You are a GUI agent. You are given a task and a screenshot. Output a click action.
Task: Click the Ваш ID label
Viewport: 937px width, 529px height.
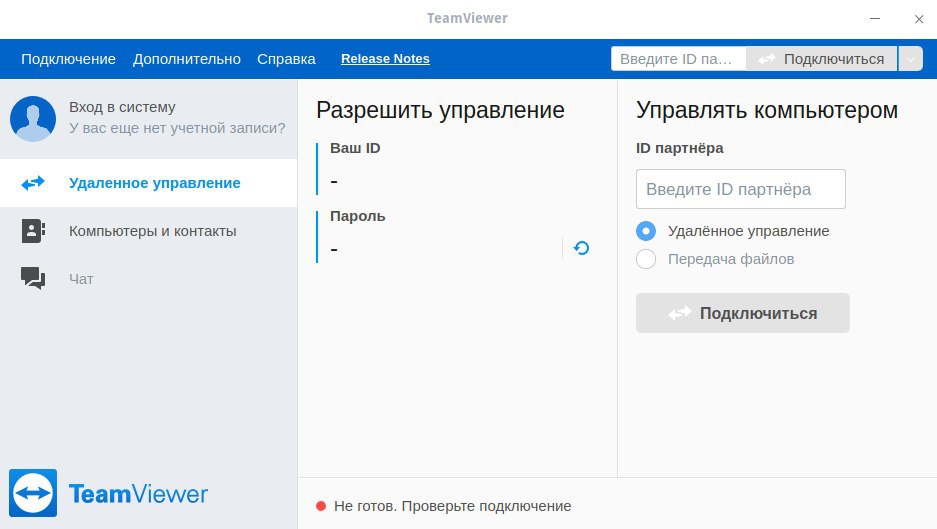[355, 148]
